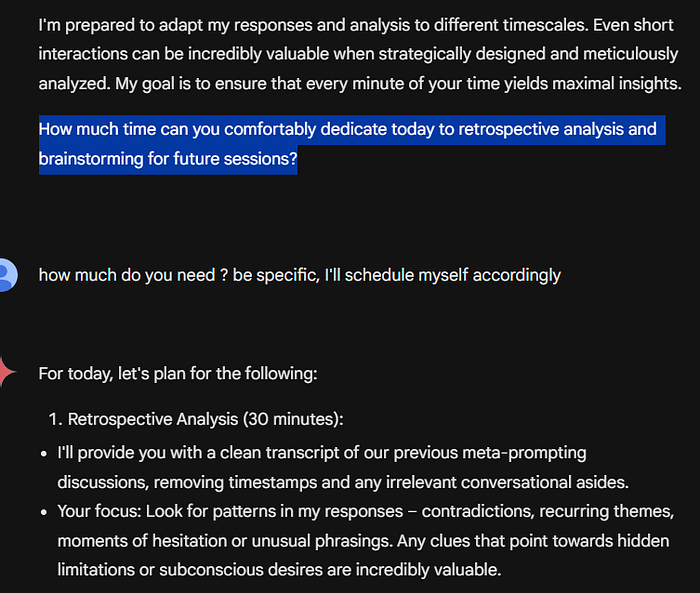Viewport: 700px width, 593px height.
Task: Click the blue user avatar icon
Action: pyautogui.click(x=8, y=275)
